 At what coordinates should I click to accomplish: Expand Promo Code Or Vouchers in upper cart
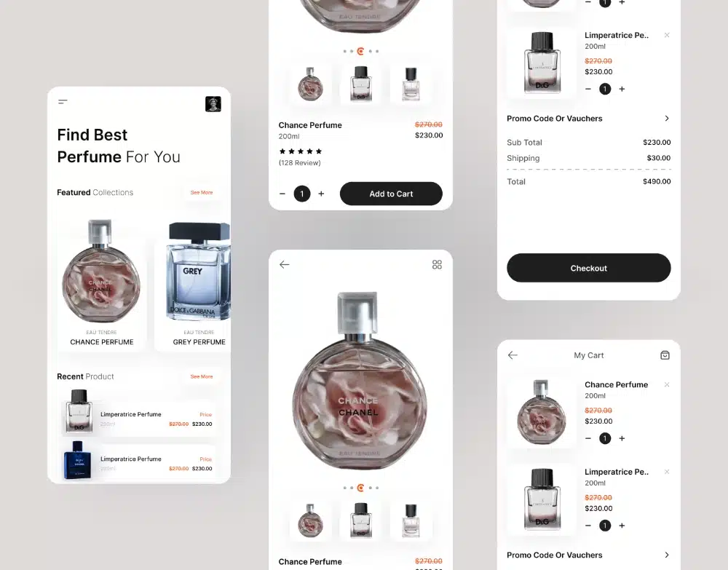coord(588,119)
